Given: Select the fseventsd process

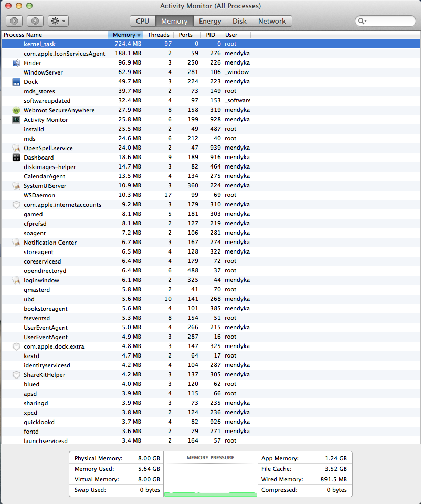Looking at the screenshot, I should 211,318.
